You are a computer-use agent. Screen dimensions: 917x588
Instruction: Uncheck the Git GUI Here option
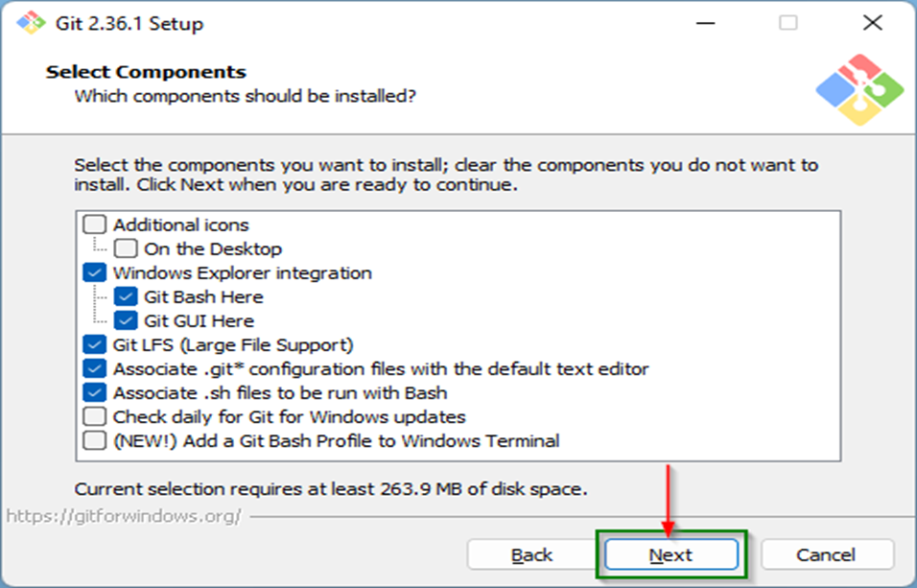[128, 320]
